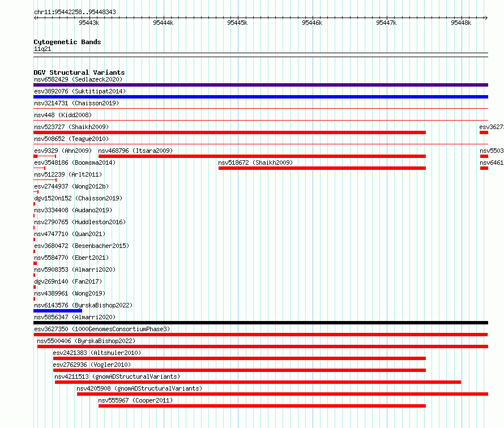The image size is (504, 428).
Task: Click esv2762936 (Vogler2010) label
Action: [x=92, y=365]
